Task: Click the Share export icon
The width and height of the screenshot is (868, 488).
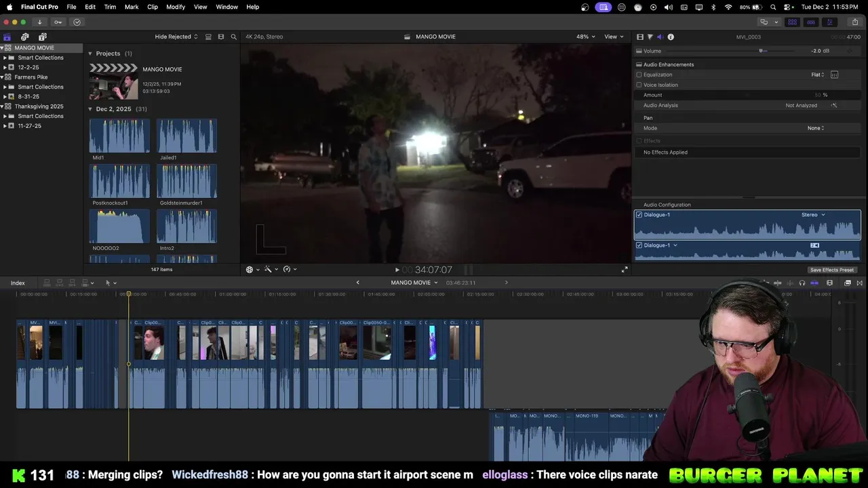Action: tap(854, 22)
